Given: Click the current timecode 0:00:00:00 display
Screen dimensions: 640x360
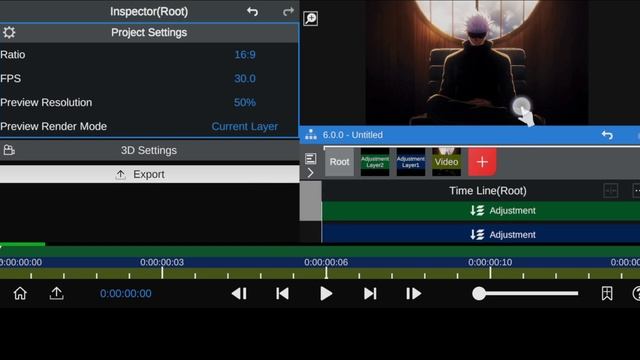Looking at the screenshot, I should 126,293.
